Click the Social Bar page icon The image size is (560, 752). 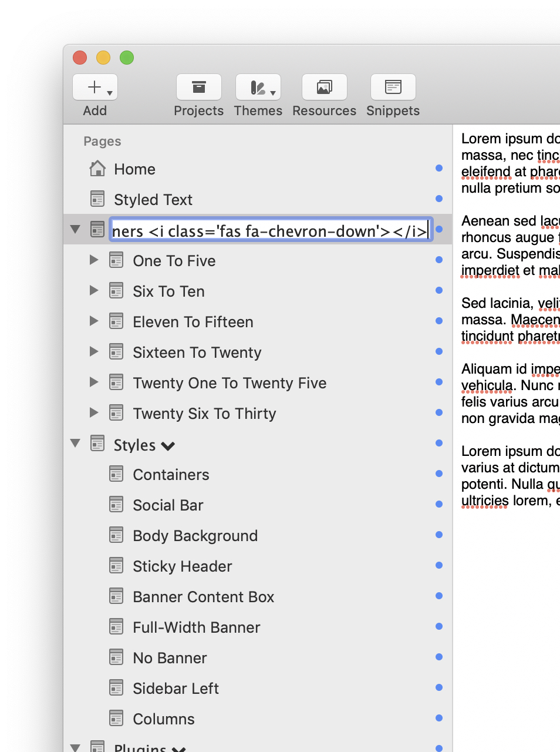(116, 505)
